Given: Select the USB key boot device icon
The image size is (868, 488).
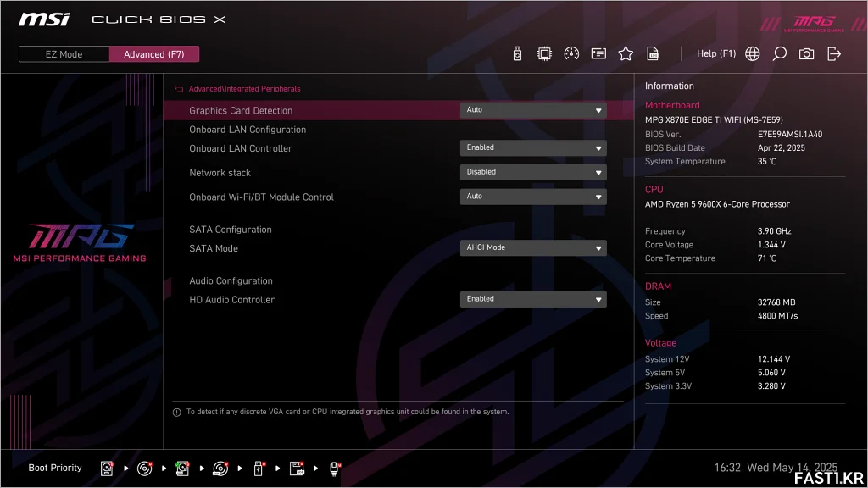Looking at the screenshot, I should click(x=259, y=469).
